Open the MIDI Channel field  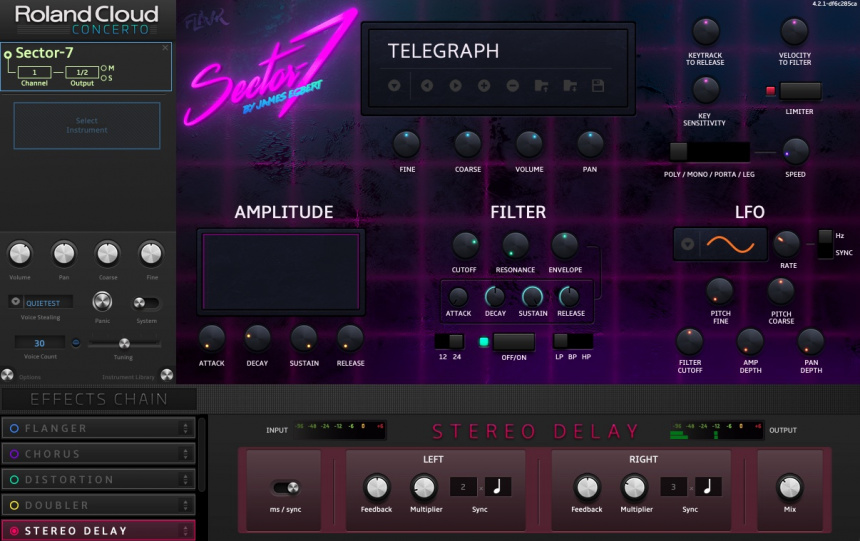[34, 72]
